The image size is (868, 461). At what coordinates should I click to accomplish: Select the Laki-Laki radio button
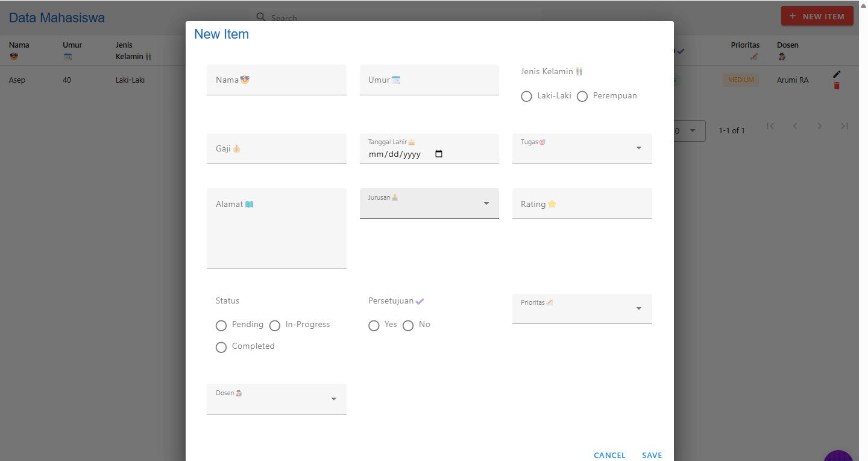pyautogui.click(x=526, y=97)
